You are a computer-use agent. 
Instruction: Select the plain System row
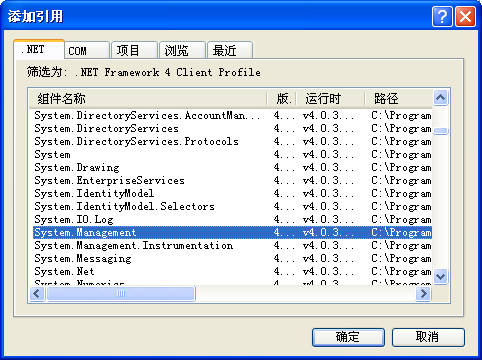tap(232, 154)
